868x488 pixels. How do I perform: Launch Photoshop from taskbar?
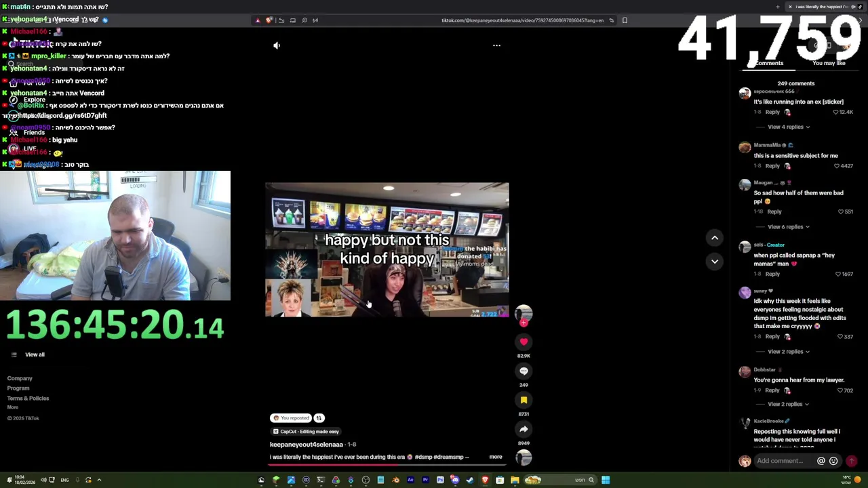coord(440,480)
